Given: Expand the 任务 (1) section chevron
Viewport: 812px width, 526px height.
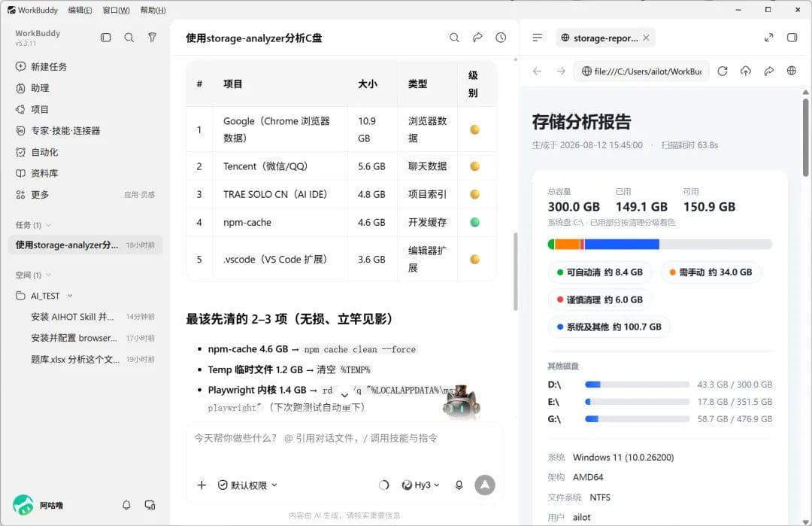Looking at the screenshot, I should 49,225.
